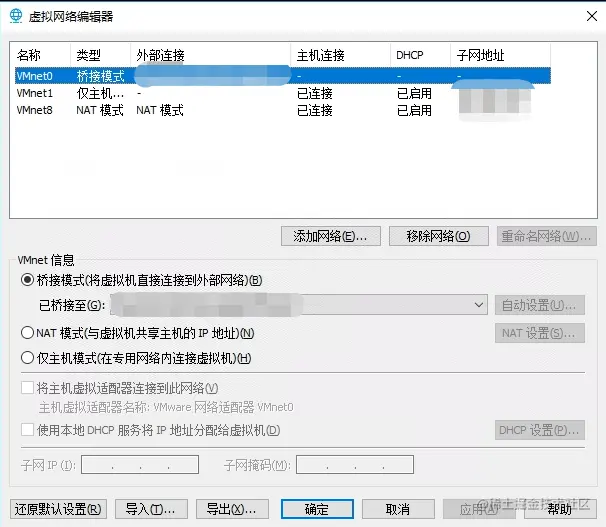Click 已连接 host cell in VMnet8 row
The height and width of the screenshot is (527, 606).
pyautogui.click(x=315, y=110)
